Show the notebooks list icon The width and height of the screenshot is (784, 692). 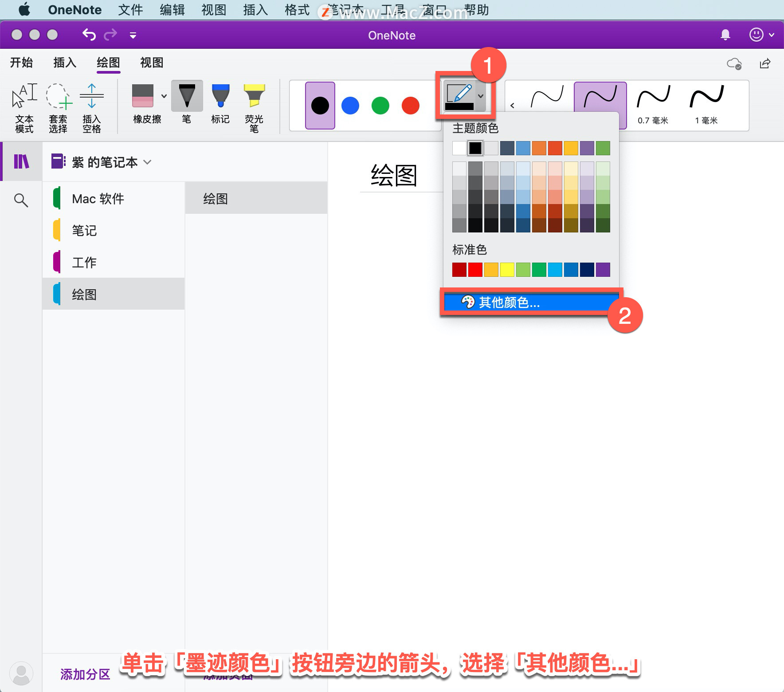[21, 161]
